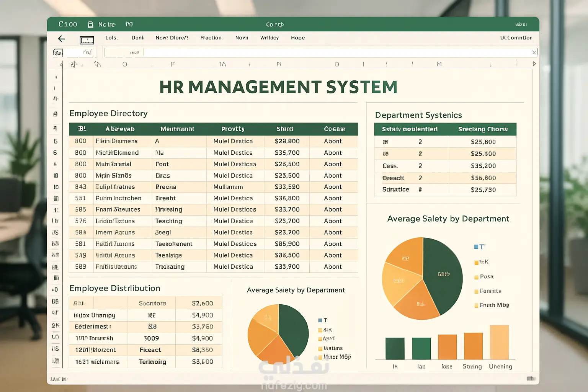Select column header D
The image size is (588, 392).
337,64
